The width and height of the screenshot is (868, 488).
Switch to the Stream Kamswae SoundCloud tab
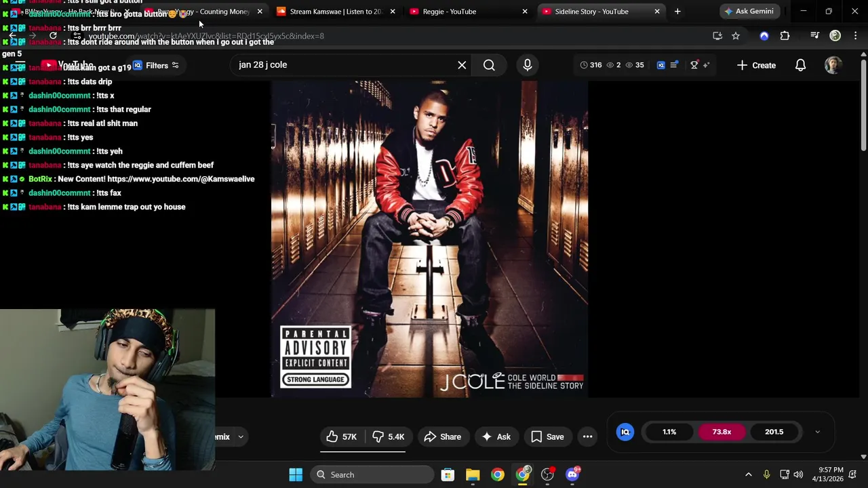[336, 12]
